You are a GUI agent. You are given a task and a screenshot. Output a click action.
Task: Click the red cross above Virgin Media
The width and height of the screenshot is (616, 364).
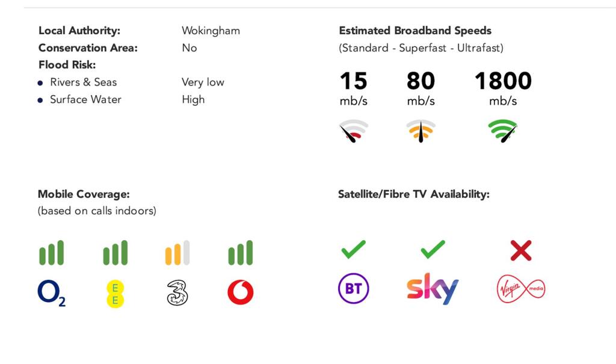point(521,250)
